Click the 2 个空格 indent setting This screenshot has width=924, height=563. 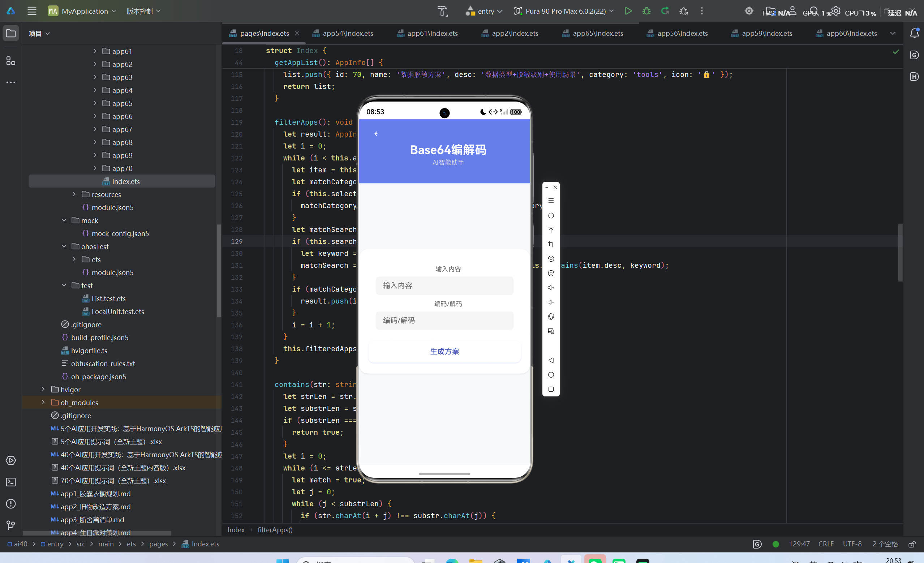[x=885, y=544]
